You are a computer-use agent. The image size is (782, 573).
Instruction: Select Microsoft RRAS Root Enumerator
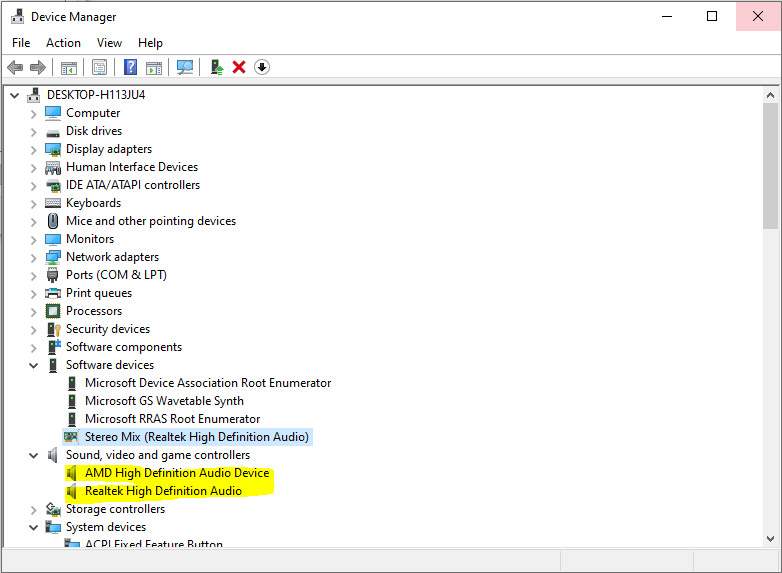(x=173, y=419)
